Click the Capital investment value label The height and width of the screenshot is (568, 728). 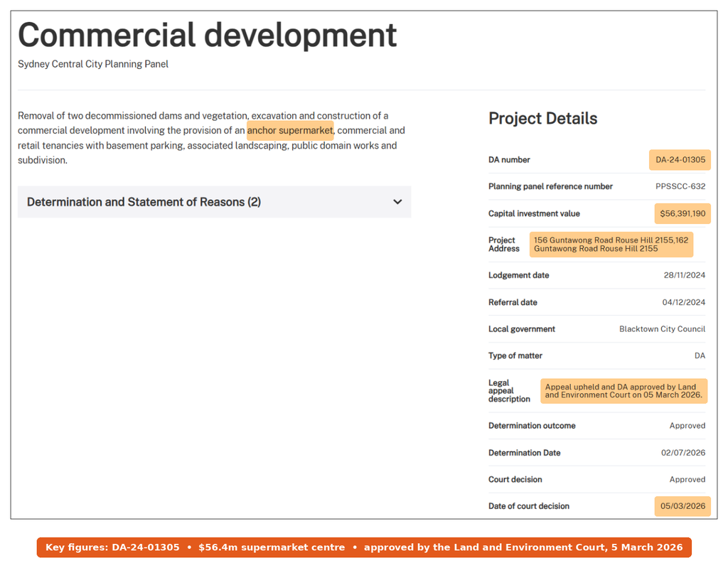pos(534,214)
